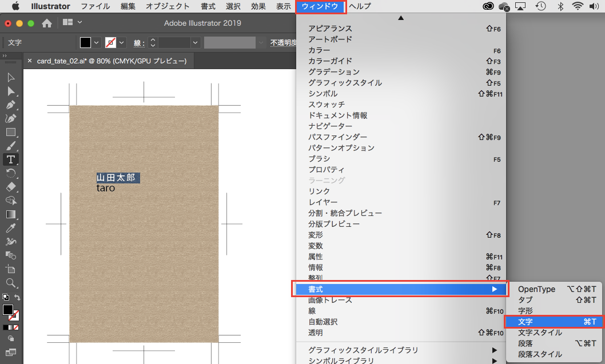This screenshot has width=605, height=364.
Task: Click the 不透明度 link in control bar
Action: point(283,43)
